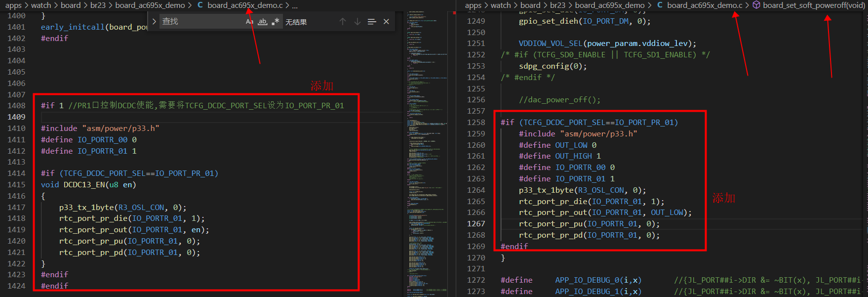The height and width of the screenshot is (297, 868).
Task: Toggle regular expression search option
Action: point(276,22)
